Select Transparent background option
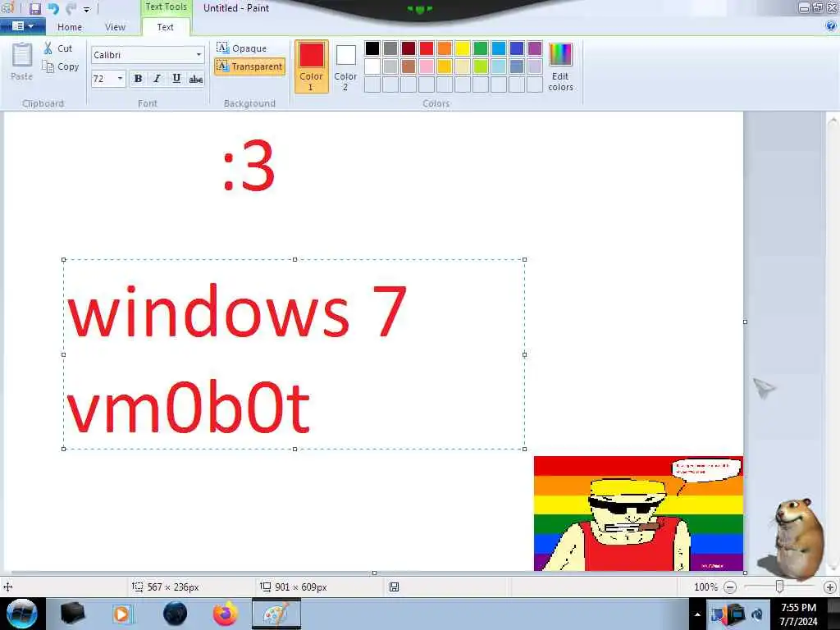840x630 pixels. point(249,66)
